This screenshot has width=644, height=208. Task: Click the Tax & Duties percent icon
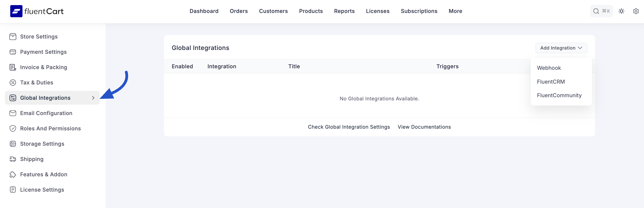point(13,82)
